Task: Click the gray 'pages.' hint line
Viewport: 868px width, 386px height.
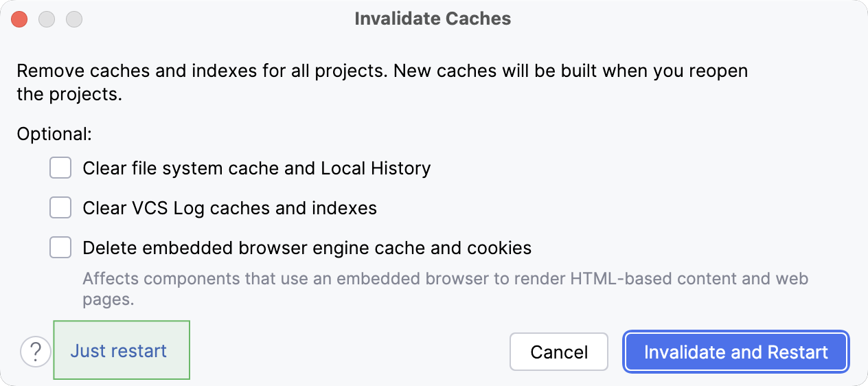Action: (108, 299)
